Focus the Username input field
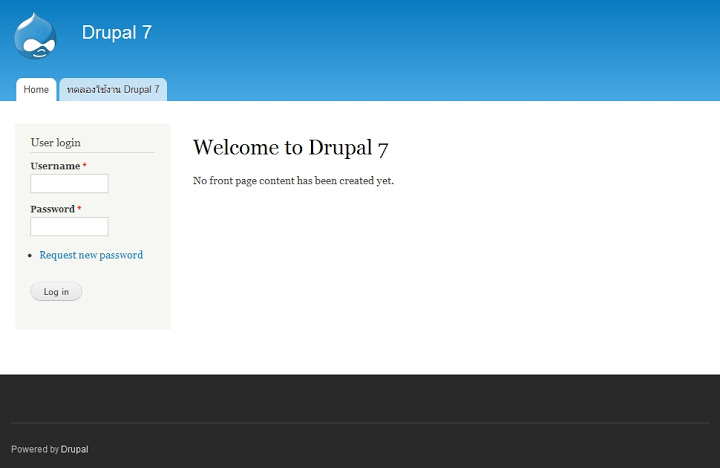Image resolution: width=720 pixels, height=468 pixels. [x=69, y=183]
